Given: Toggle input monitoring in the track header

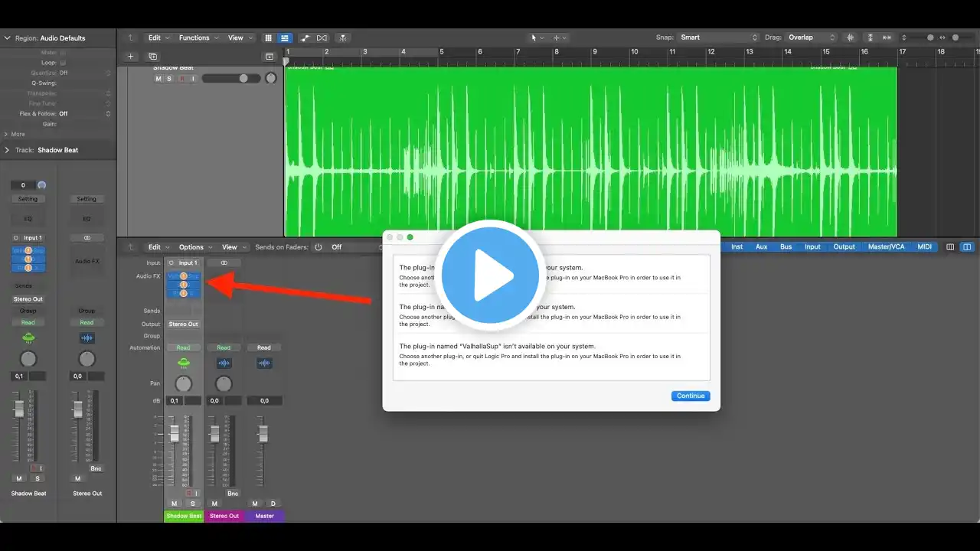Looking at the screenshot, I should click(192, 79).
